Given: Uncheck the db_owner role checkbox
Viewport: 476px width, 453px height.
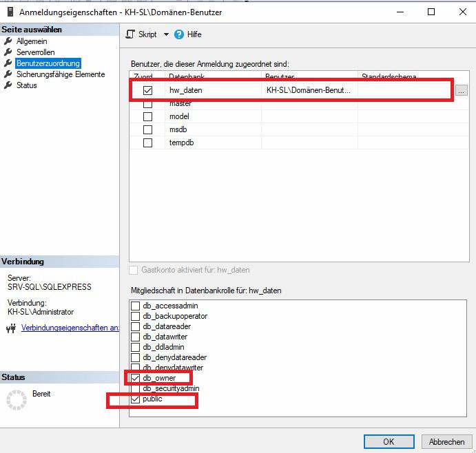Looking at the screenshot, I should coord(136,378).
